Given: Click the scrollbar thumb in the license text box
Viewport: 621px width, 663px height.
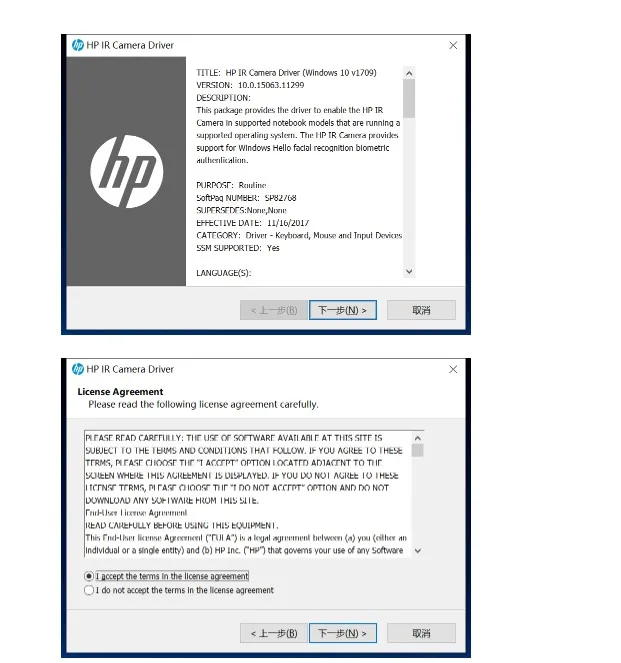Looking at the screenshot, I should pyautogui.click(x=418, y=450).
